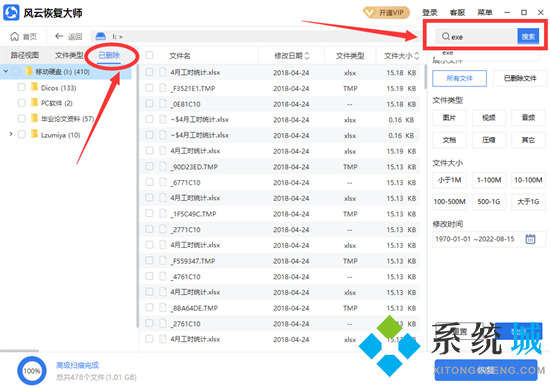This screenshot has width=550, height=388.
Task: Click the 移动硬盘 folder icon
Action: pos(29,71)
